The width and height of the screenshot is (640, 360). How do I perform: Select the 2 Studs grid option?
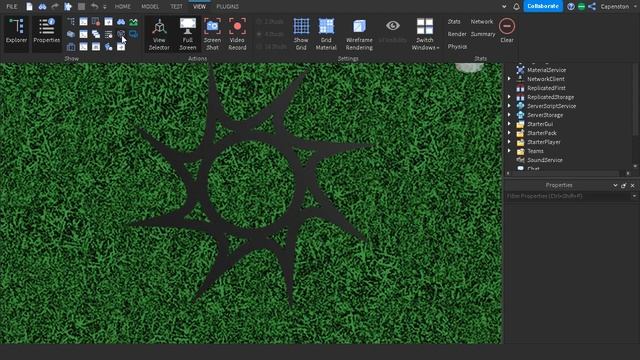[271, 22]
